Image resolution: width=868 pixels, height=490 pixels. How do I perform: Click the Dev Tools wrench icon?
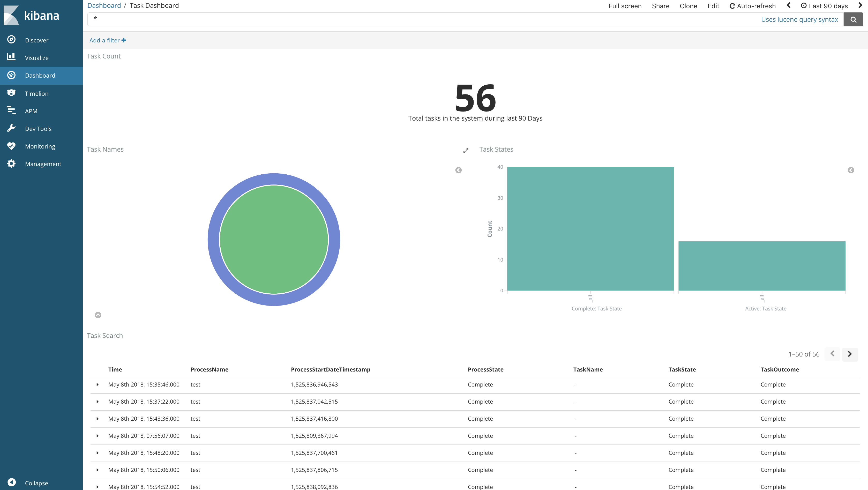point(11,128)
